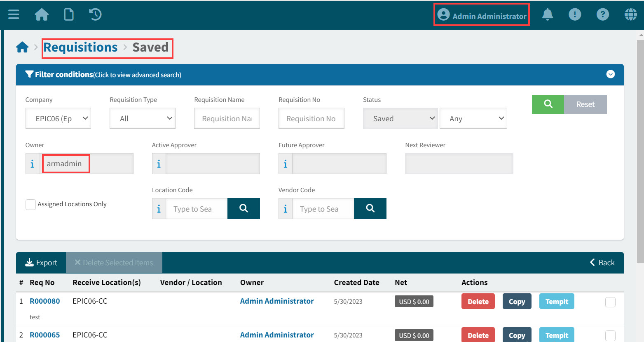This screenshot has width=644, height=342.
Task: Open the notifications bell
Action: coord(547,15)
